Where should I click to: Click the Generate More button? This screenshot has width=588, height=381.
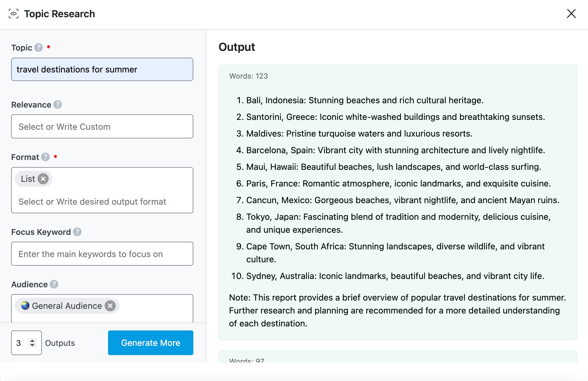click(151, 343)
